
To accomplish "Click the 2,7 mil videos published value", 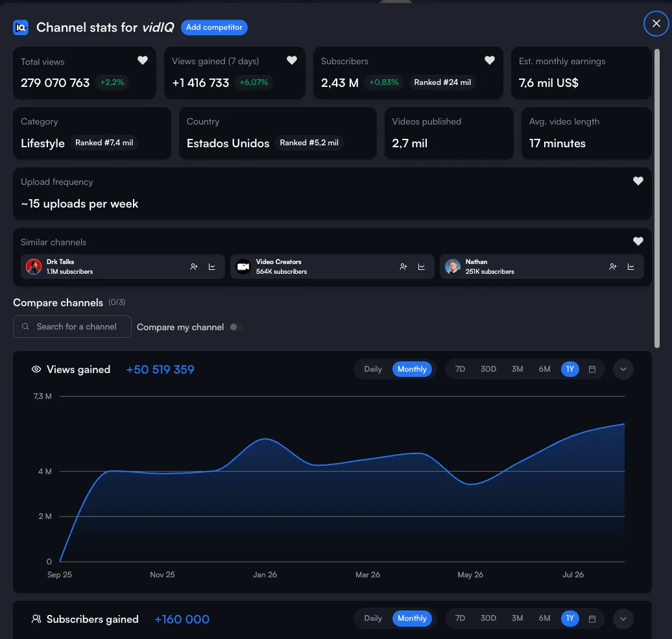I will click(x=410, y=143).
